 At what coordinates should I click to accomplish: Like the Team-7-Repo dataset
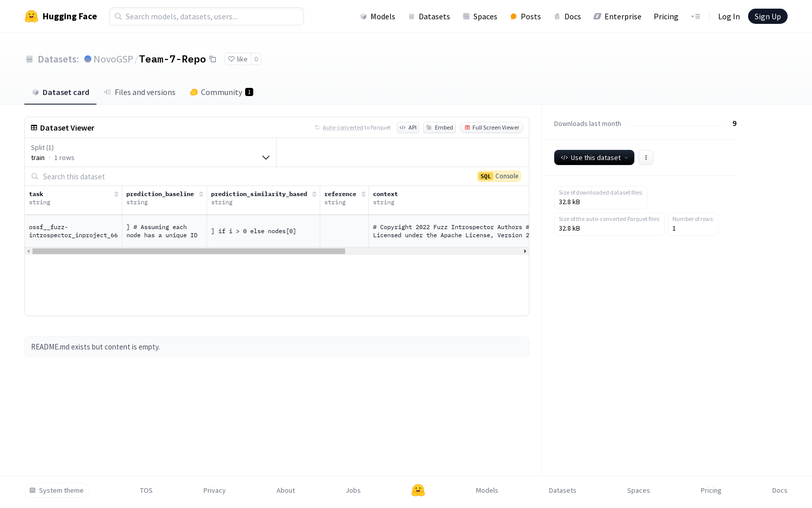238,59
